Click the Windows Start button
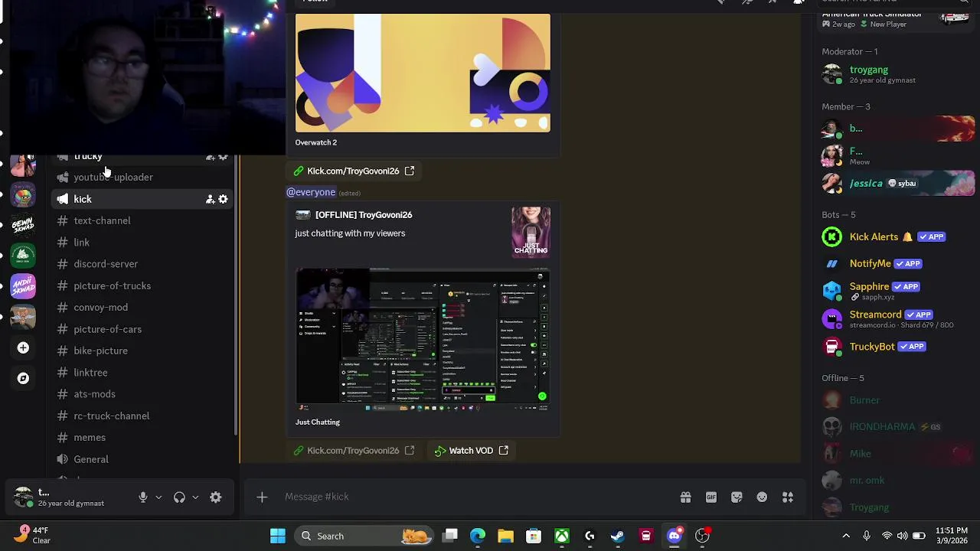980x551 pixels. click(278, 536)
